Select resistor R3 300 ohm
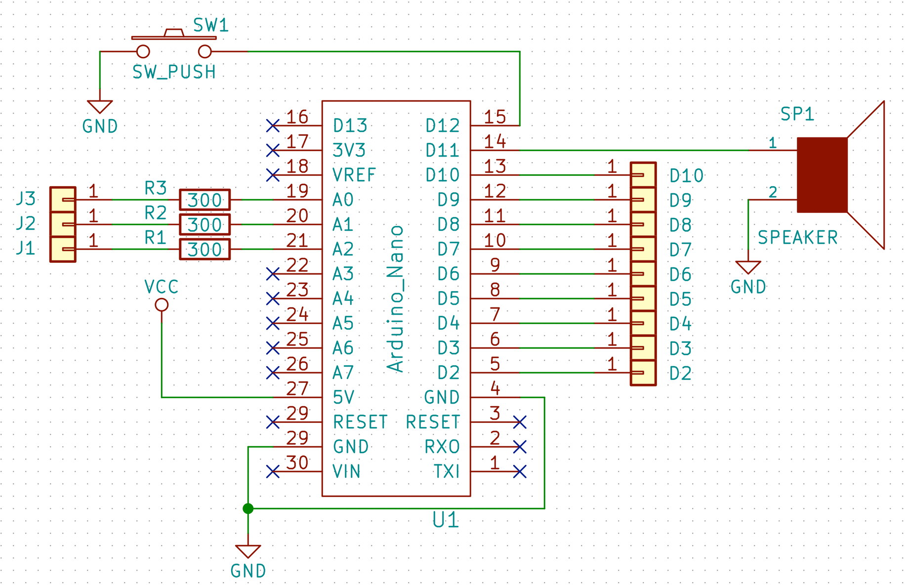907x588 pixels. tap(205, 200)
